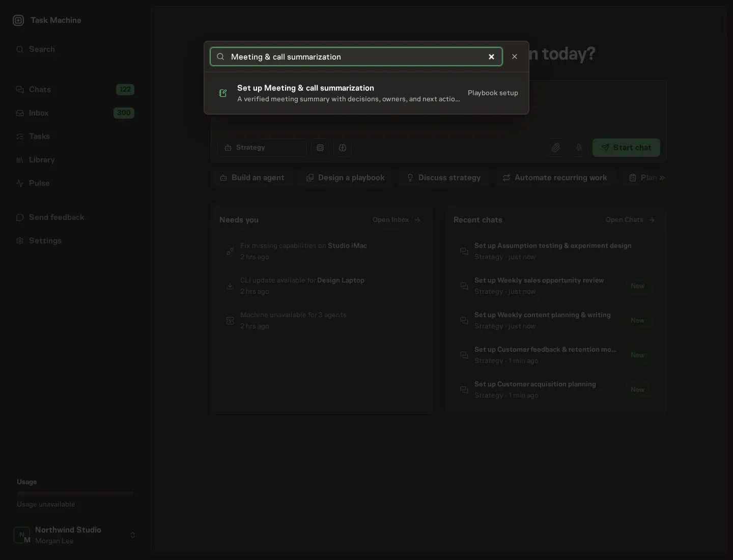Expand the Northwind Studio workspace switcher
Viewport: 733px width, 560px height.
(x=75, y=535)
